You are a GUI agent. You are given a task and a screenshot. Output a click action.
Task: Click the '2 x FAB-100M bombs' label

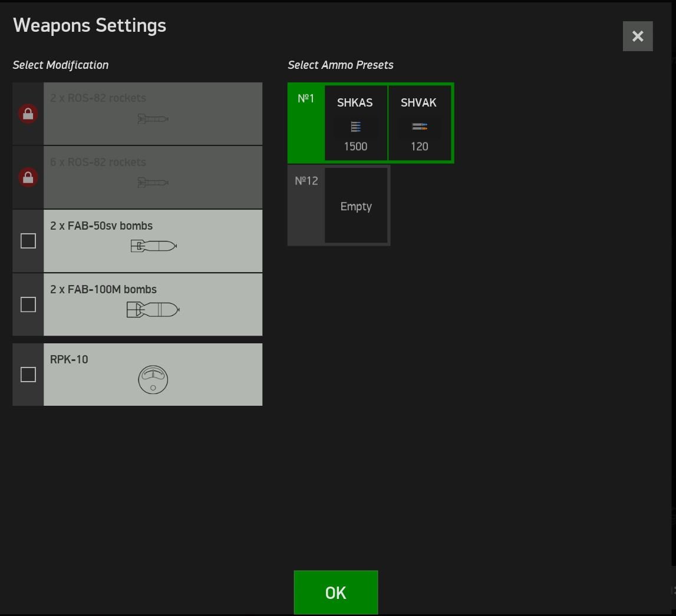(104, 290)
